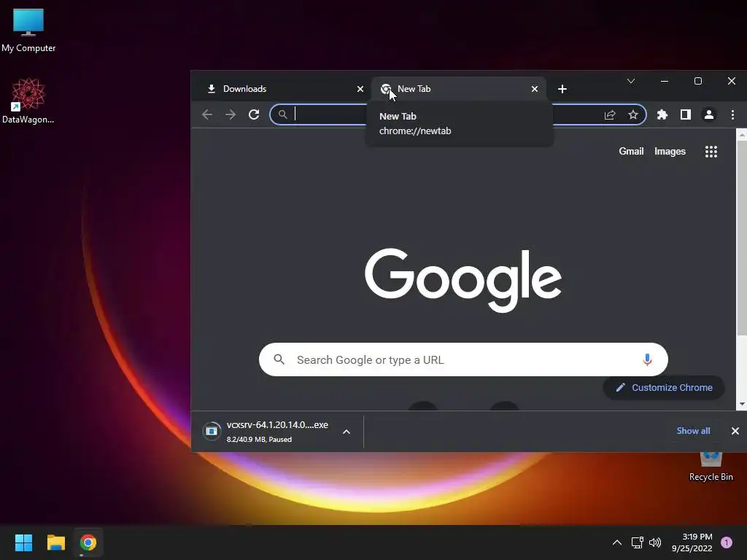Viewport: 747px width, 560px height.
Task: Open the profile avatar menu
Action: [709, 114]
